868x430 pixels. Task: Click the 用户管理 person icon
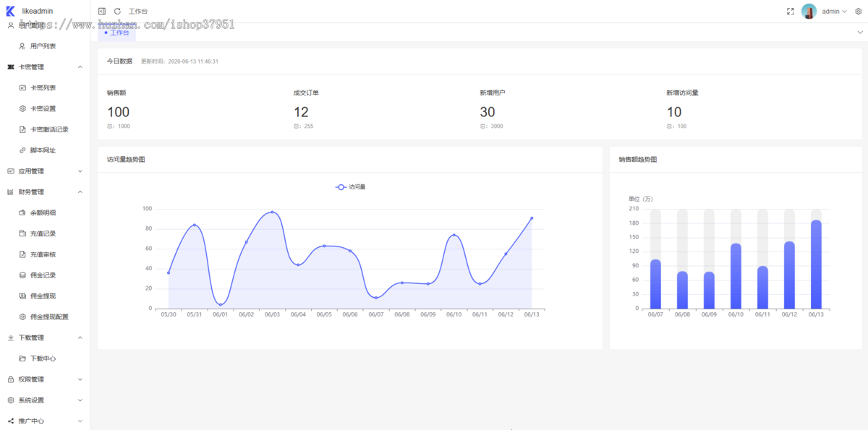click(11, 25)
